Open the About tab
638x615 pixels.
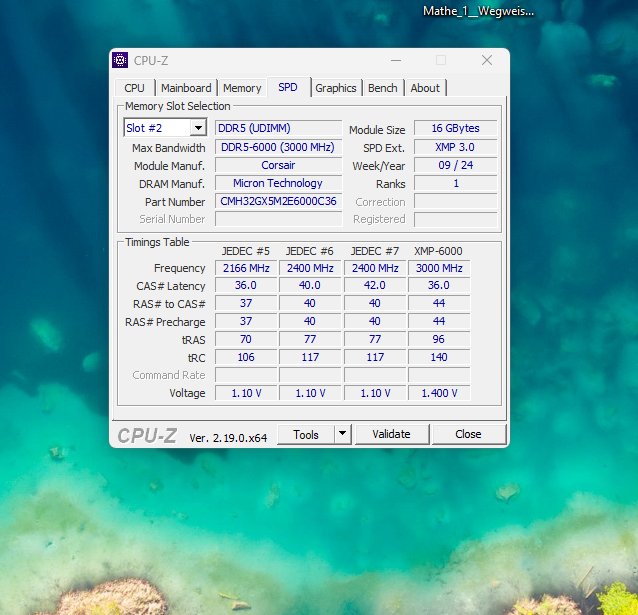425,88
